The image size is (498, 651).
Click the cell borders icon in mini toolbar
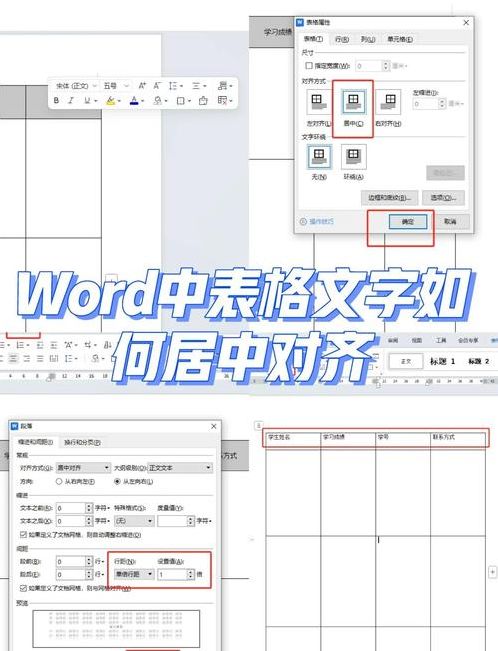[x=181, y=100]
